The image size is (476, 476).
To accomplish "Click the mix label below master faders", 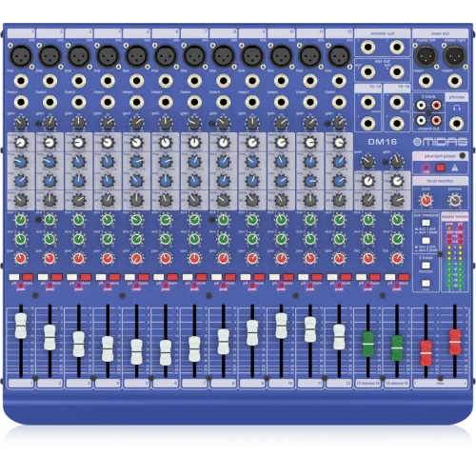I will tap(440, 384).
